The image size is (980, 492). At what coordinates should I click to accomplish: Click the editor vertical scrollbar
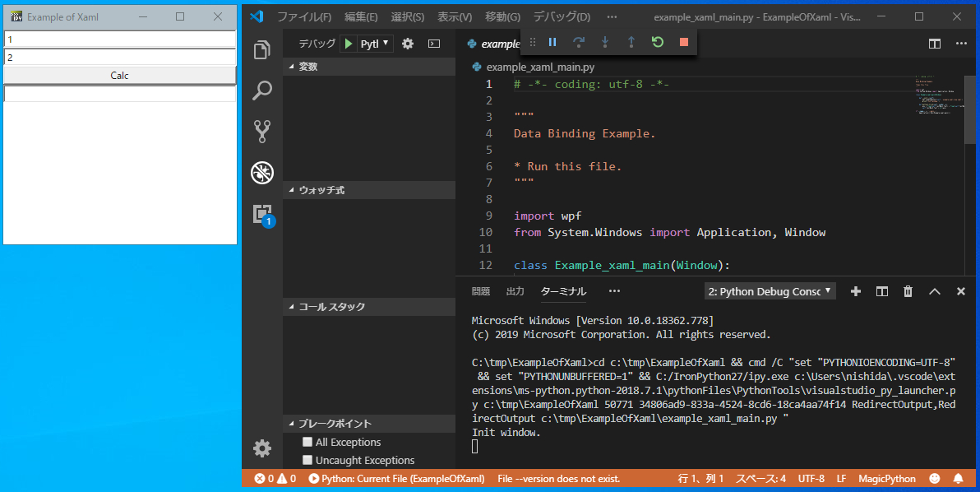pyautogui.click(x=970, y=110)
